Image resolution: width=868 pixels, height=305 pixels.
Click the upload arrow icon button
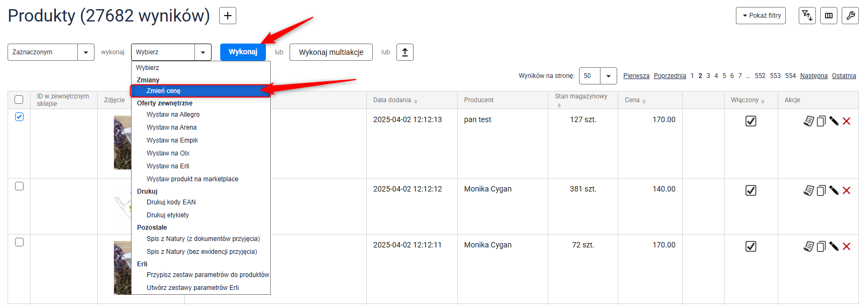(405, 52)
